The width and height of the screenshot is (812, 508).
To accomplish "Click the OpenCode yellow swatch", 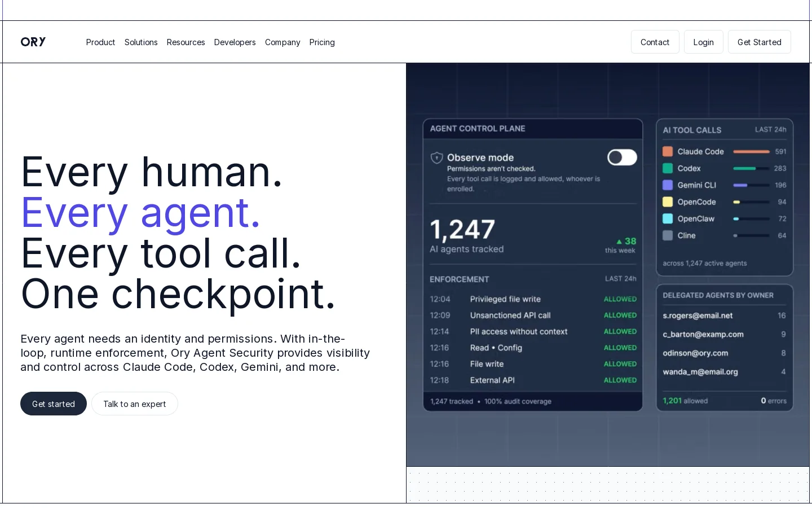I will 668,202.
